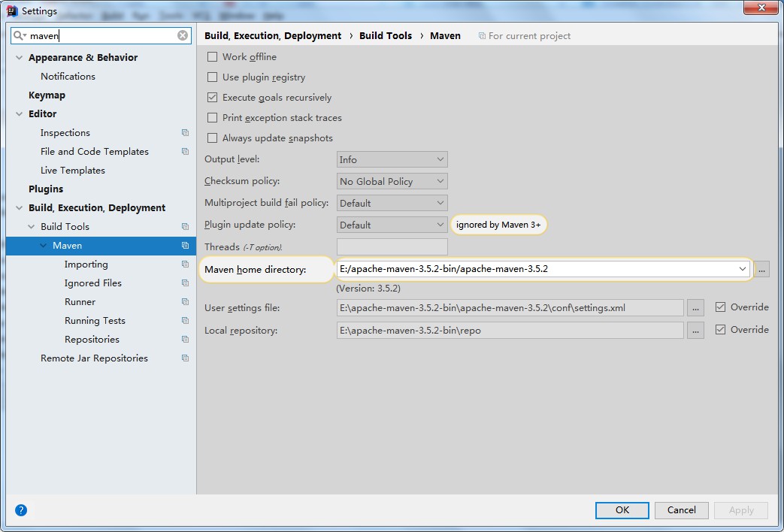The image size is (784, 532).
Task: Toggle Override for Local repository
Action: (720, 330)
